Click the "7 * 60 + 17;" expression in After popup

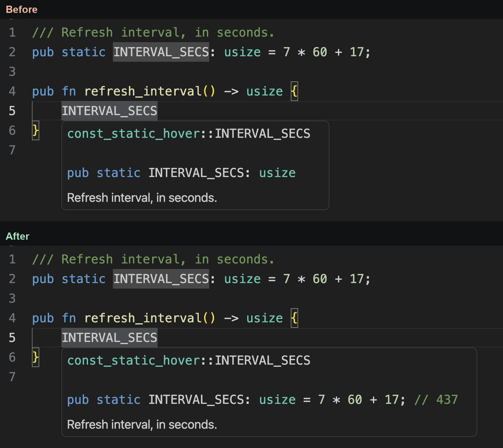tap(362, 400)
